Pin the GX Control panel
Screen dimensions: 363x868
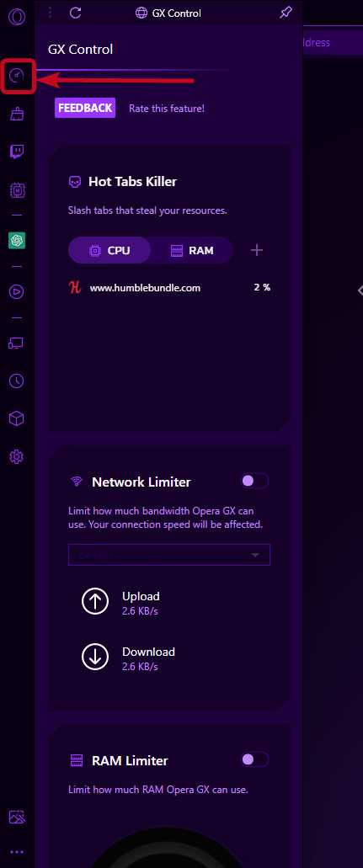pyautogui.click(x=286, y=13)
